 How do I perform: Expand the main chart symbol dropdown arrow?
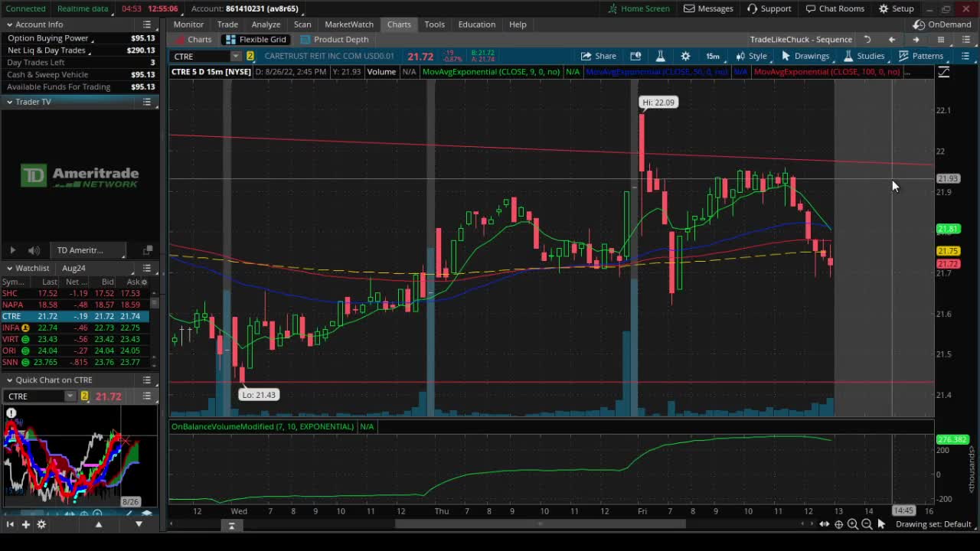(236, 57)
